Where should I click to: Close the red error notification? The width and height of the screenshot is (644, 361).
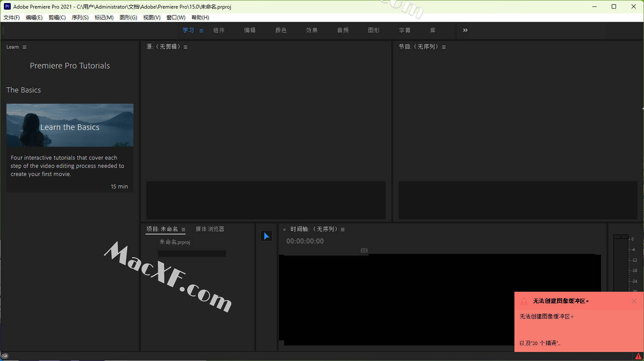click(x=634, y=301)
